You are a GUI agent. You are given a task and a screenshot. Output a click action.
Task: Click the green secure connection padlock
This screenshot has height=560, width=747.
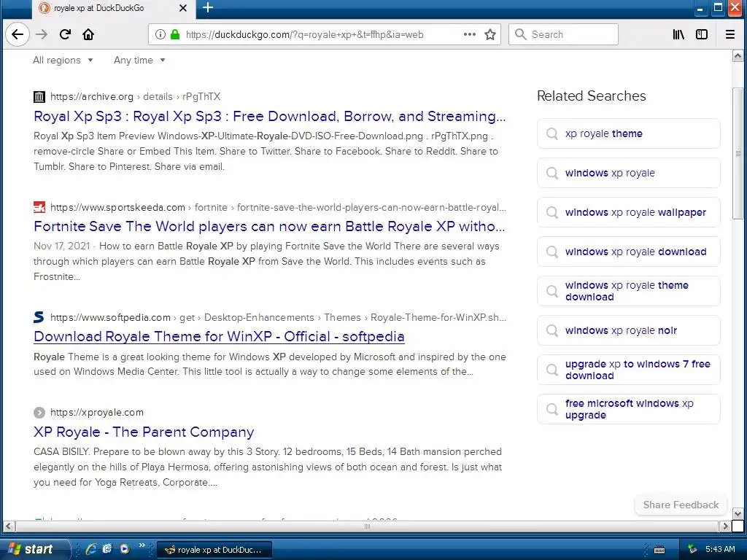pos(175,34)
